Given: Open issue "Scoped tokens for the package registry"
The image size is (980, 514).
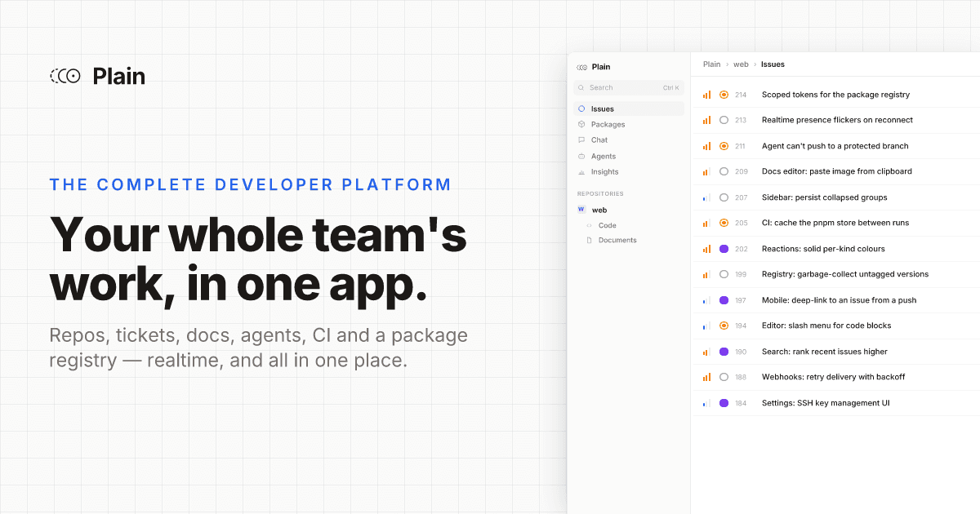Looking at the screenshot, I should tap(835, 95).
